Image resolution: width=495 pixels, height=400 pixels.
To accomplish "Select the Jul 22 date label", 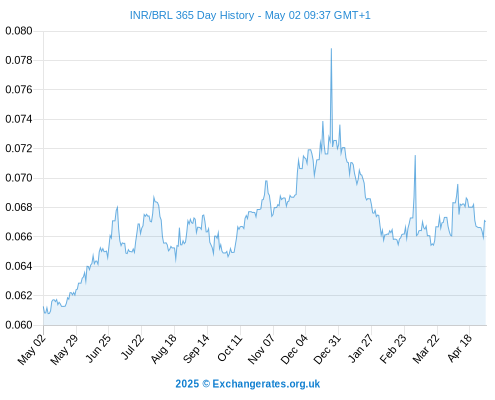I will [x=132, y=347].
